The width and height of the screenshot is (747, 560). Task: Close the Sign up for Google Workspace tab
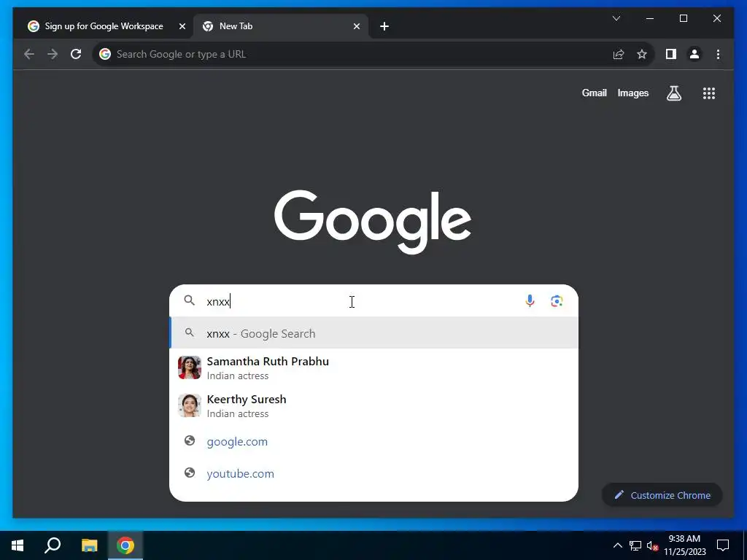coord(182,26)
